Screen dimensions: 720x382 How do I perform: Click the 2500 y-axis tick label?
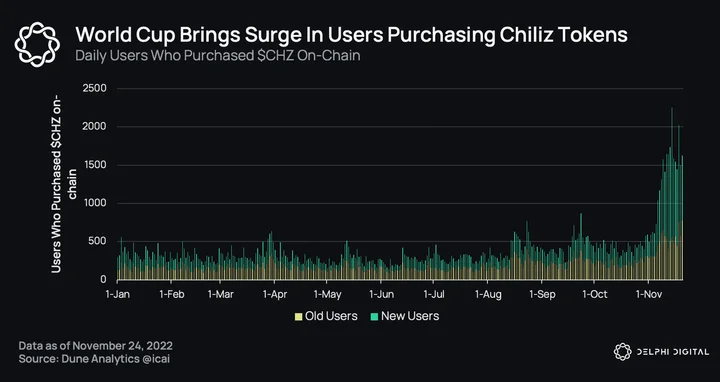coord(94,88)
